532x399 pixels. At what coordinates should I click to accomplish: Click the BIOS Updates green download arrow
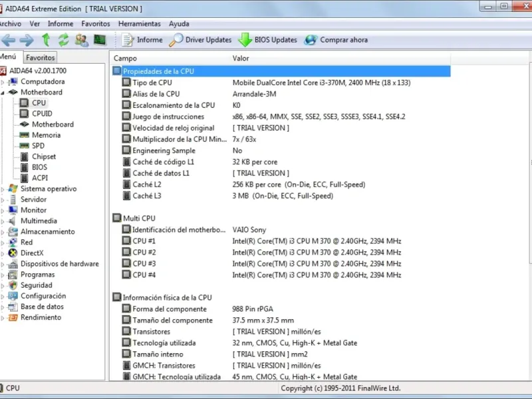pyautogui.click(x=245, y=40)
